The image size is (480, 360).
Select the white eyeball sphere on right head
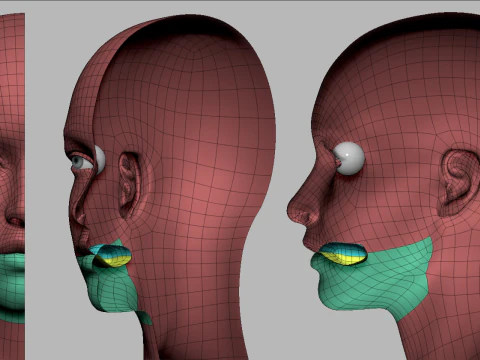pyautogui.click(x=349, y=158)
